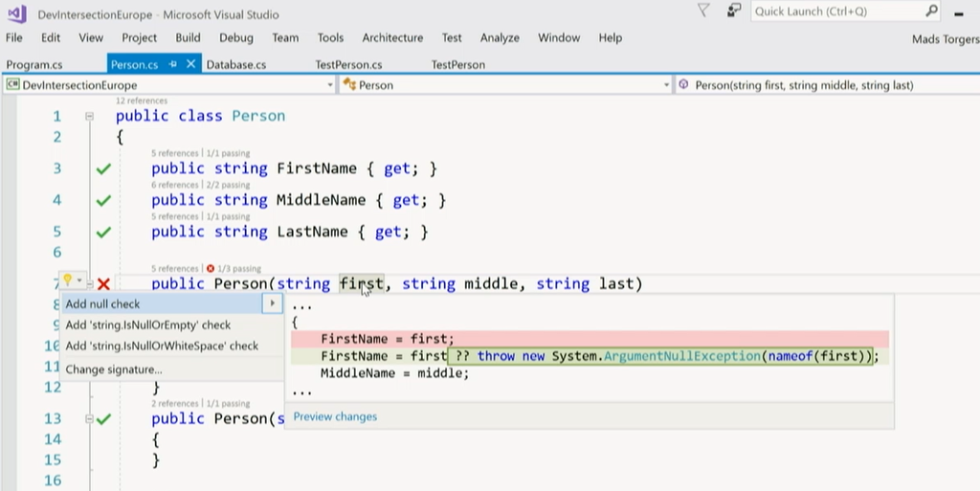This screenshot has width=980, height=491.
Task: Click the lightbulb quick actions icon
Action: pos(68,280)
